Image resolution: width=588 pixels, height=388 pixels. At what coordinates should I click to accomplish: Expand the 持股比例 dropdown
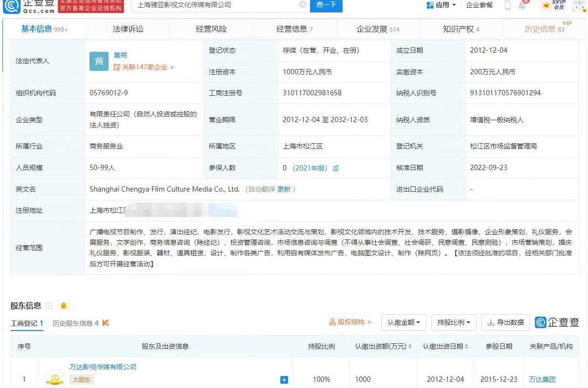click(x=454, y=322)
